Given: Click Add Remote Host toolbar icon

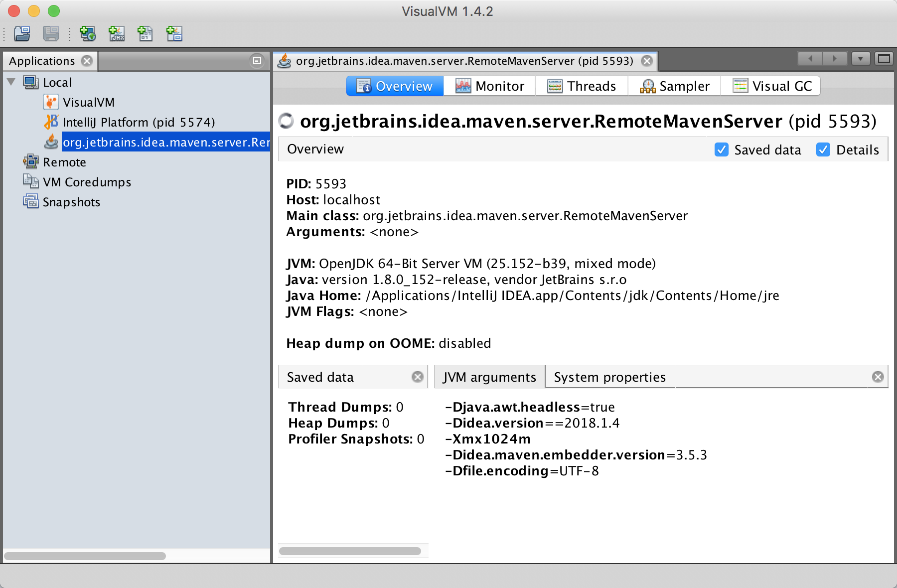Looking at the screenshot, I should tap(88, 33).
